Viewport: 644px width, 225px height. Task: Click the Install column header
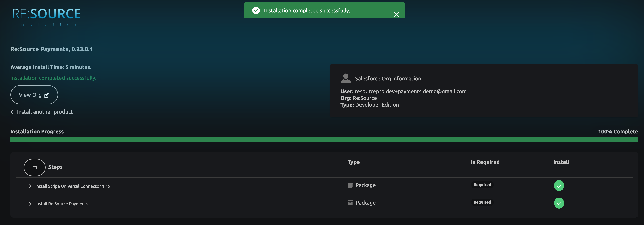tap(561, 162)
